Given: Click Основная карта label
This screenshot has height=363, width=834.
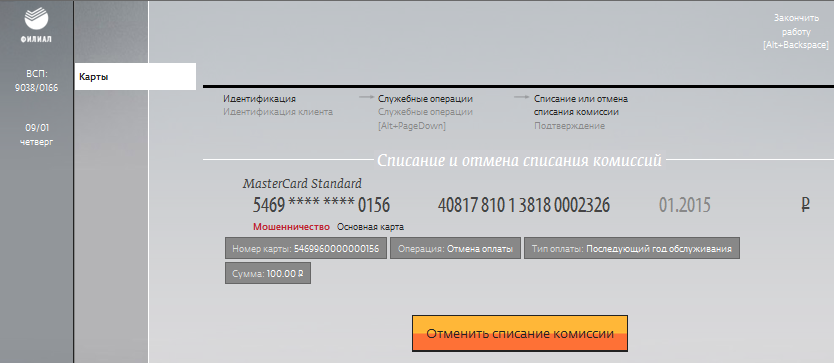Looking at the screenshot, I should point(370,227).
